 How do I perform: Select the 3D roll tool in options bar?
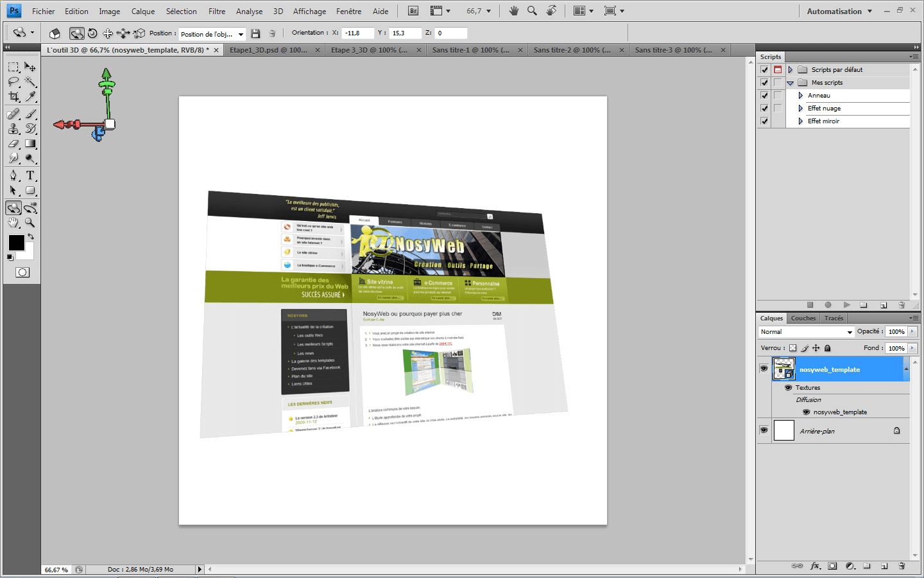point(92,33)
